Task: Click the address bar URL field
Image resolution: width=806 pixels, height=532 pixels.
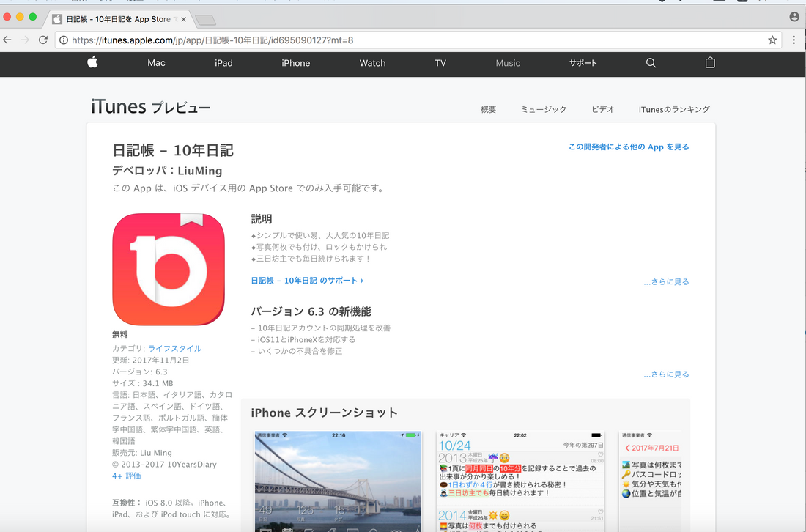Action: point(416,40)
